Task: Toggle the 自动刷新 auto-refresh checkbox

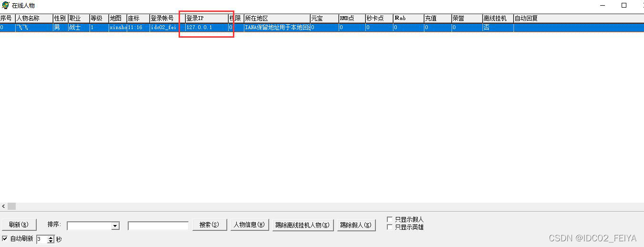Action: (5, 238)
